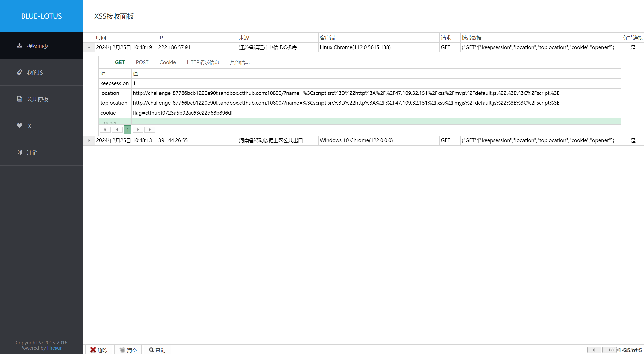
Task: Click the logout icon beside 注销
Action: 20,152
